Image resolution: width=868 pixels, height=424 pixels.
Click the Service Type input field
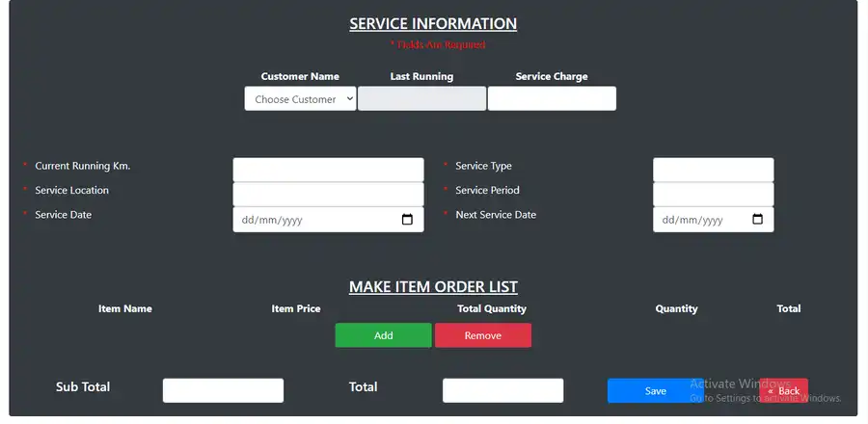point(713,170)
